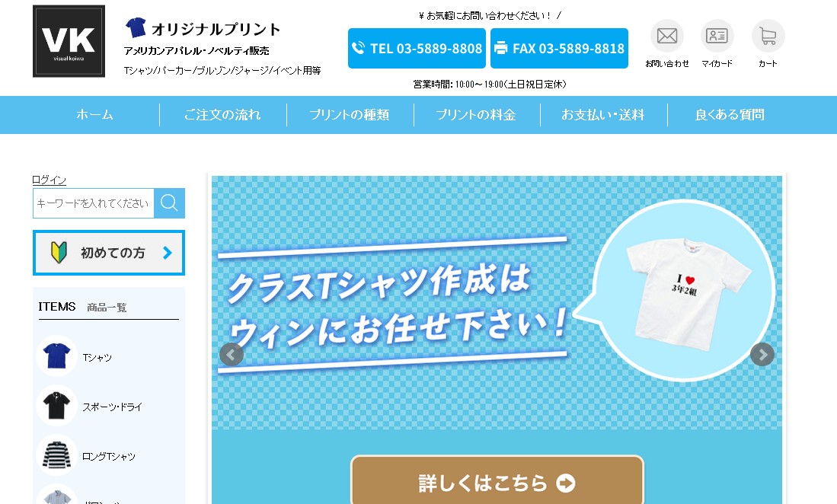Select the black polo スポーツ・ドライ icon
Screen dimensions: 837x504
tap(56, 406)
